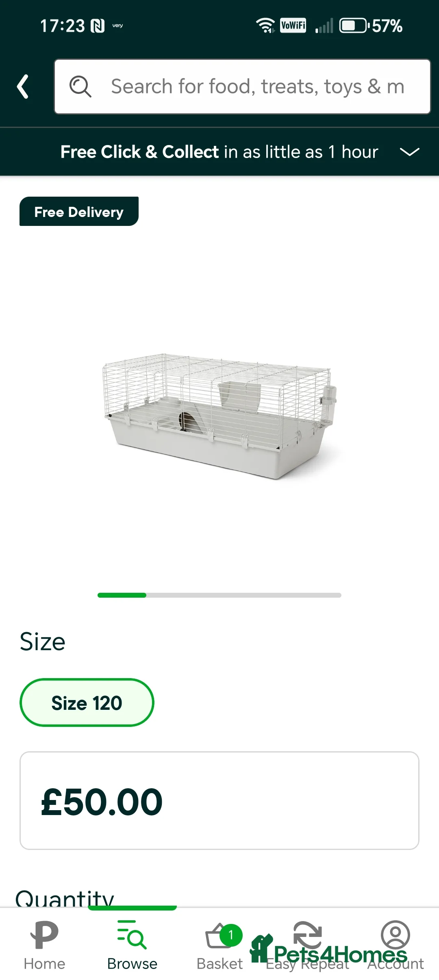Tap the battery status icon
439x980 pixels.
(x=354, y=26)
